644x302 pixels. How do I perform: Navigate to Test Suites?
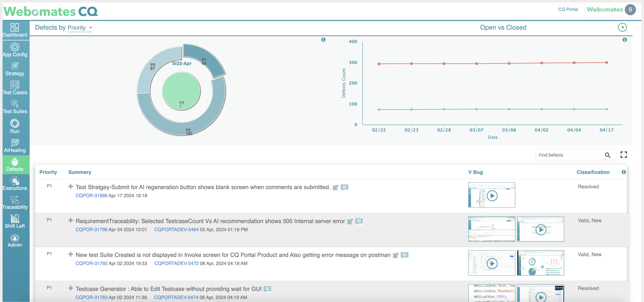(x=15, y=107)
